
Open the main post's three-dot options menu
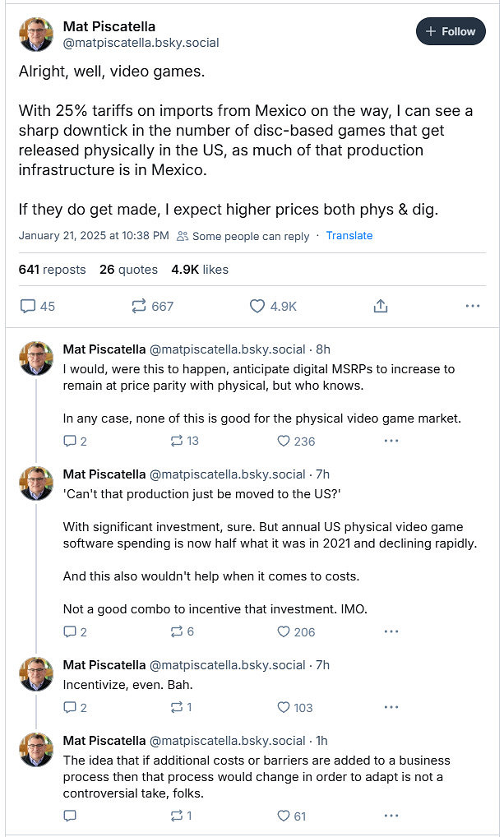[472, 306]
